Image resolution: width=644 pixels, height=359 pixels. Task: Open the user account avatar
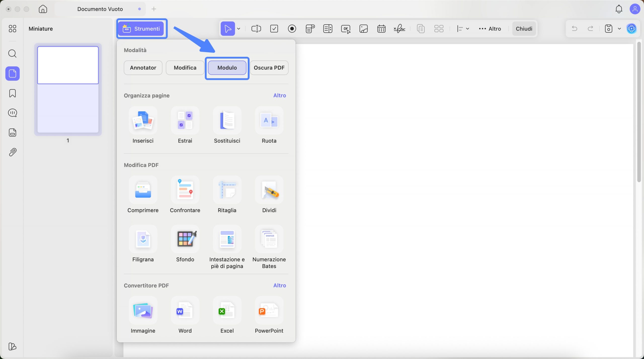click(635, 9)
